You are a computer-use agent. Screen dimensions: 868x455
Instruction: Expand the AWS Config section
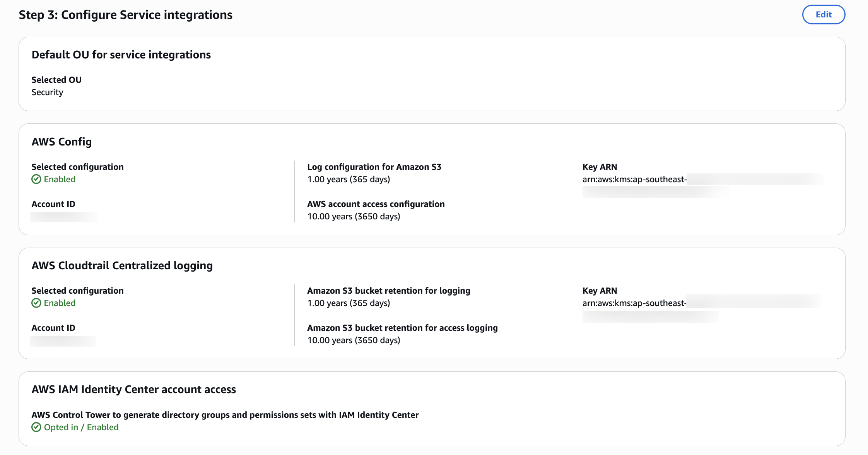(62, 142)
